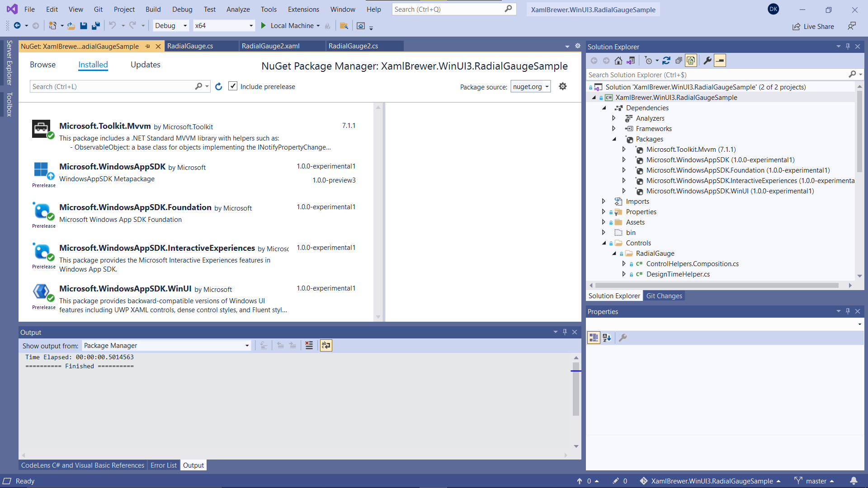
Task: Click the NuGet refresh icon
Action: pos(219,87)
